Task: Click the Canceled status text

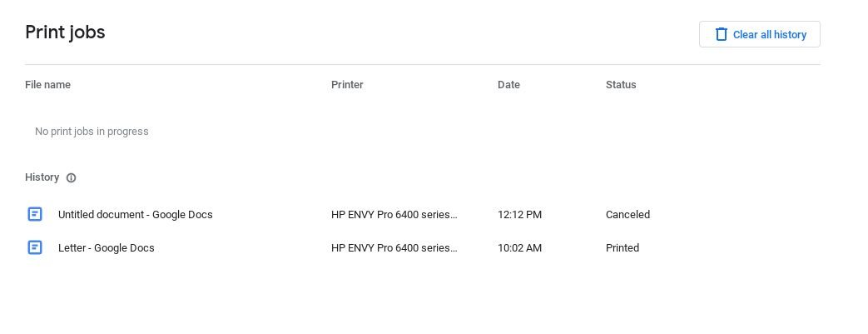Action: (627, 215)
